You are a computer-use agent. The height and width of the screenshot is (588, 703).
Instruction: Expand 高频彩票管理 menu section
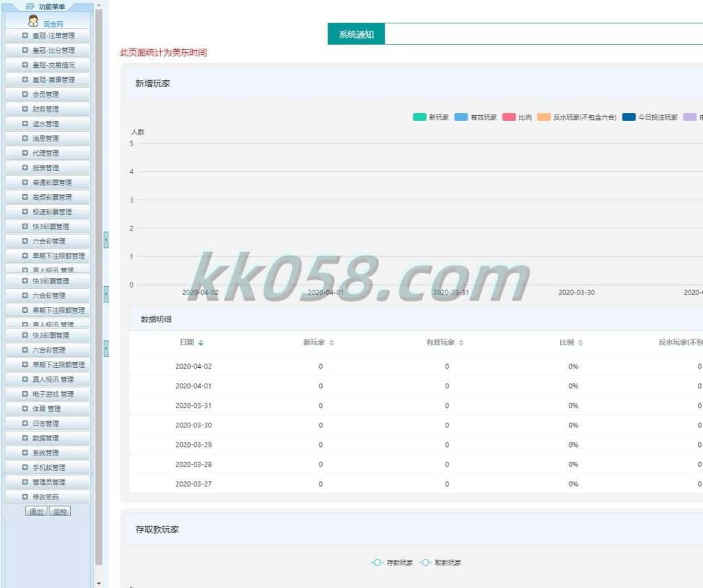click(48, 197)
